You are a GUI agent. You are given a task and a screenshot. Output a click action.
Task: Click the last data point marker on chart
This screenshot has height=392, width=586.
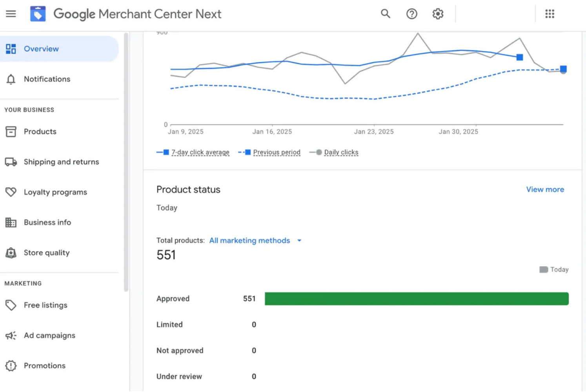click(563, 69)
